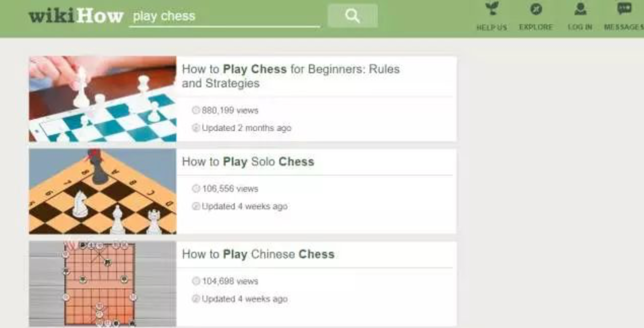Open the Explore compass icon

coord(536,9)
